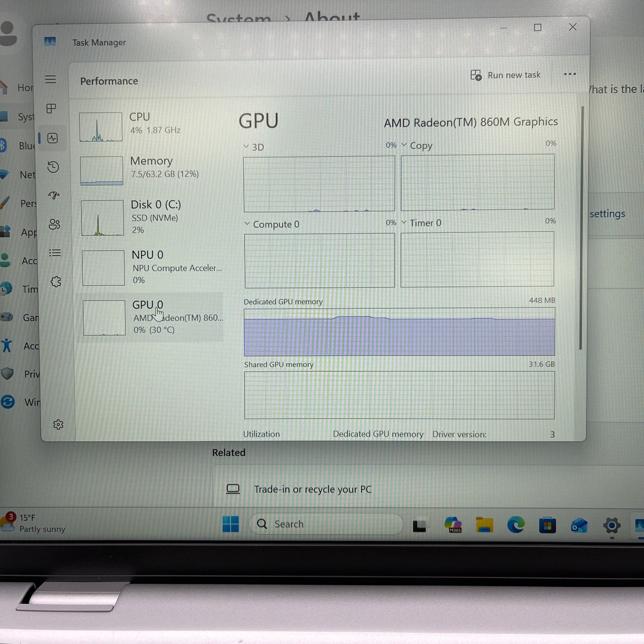Image resolution: width=644 pixels, height=644 pixels.
Task: Open the Startup apps panel
Action: pos(53,196)
